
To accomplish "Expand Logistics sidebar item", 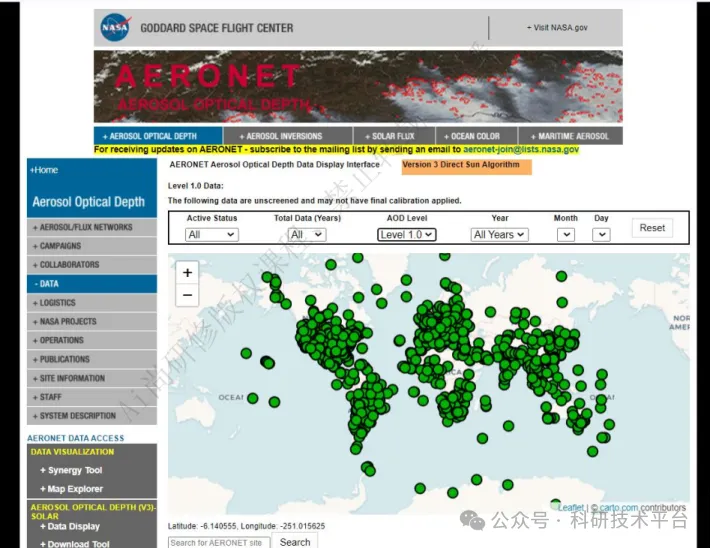I will pos(92,303).
